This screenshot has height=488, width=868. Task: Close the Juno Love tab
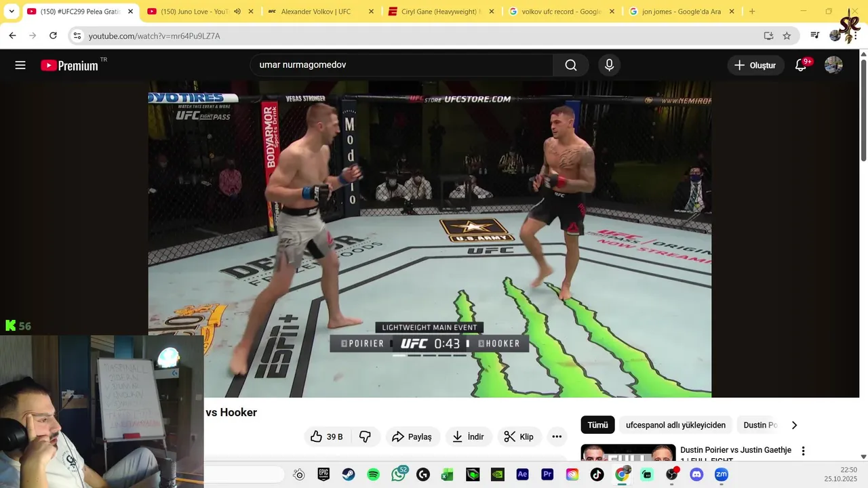pyautogui.click(x=251, y=12)
